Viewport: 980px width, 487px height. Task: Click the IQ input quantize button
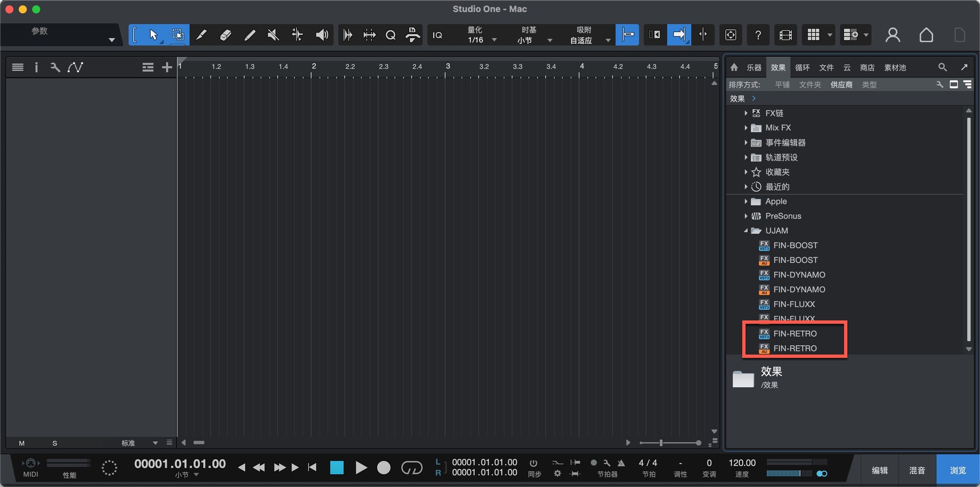[x=437, y=35]
